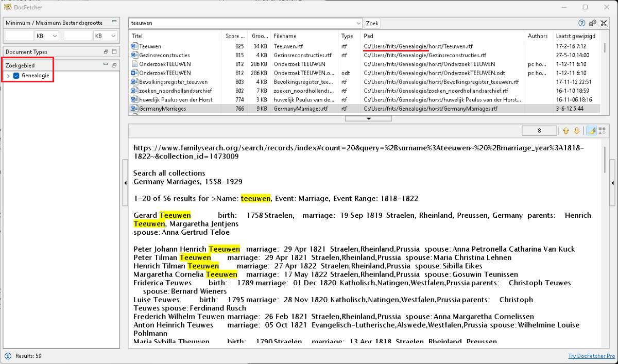Click score 825 in Teeuwen row
Image resolution: width=618 pixels, height=364 pixels.
(x=239, y=46)
